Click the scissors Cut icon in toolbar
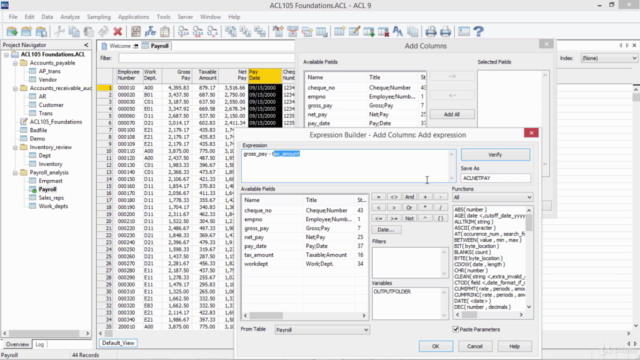Screen dimensions: 640x360 click(59, 31)
